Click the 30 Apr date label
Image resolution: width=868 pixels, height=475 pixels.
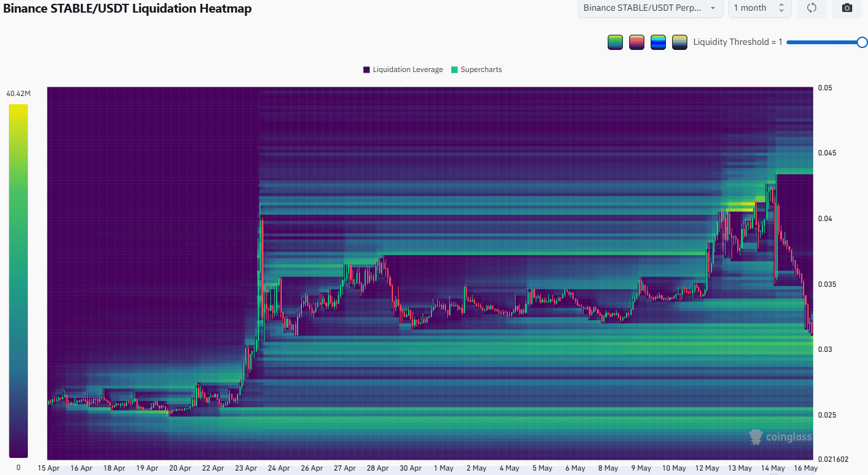tap(411, 468)
